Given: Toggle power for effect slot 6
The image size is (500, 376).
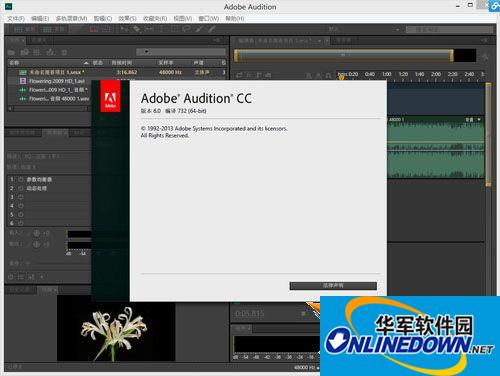Looking at the screenshot, I should click(x=21, y=223).
